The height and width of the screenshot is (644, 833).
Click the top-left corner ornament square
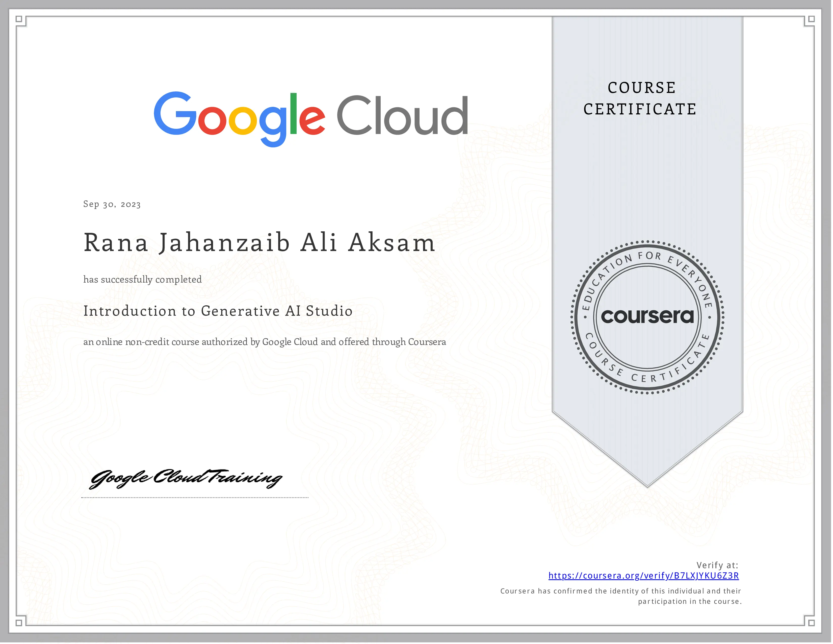click(x=19, y=19)
